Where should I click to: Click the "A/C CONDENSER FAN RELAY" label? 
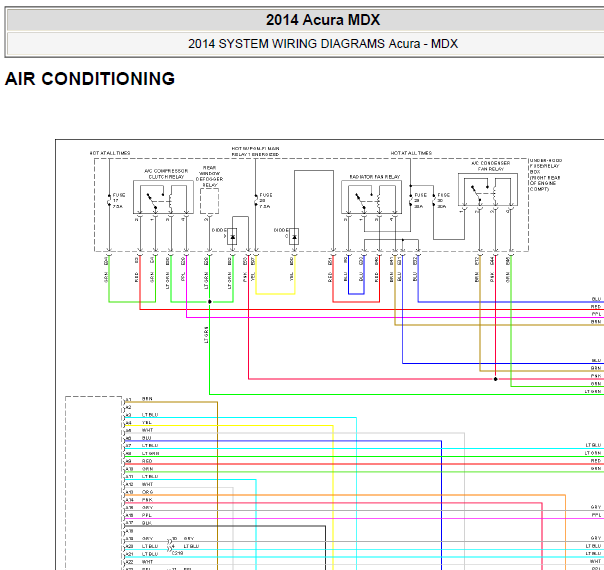490,166
